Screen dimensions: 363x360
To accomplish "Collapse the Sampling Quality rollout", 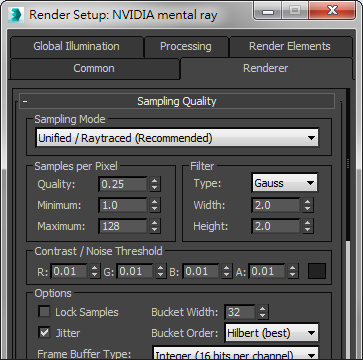I will tap(177, 101).
